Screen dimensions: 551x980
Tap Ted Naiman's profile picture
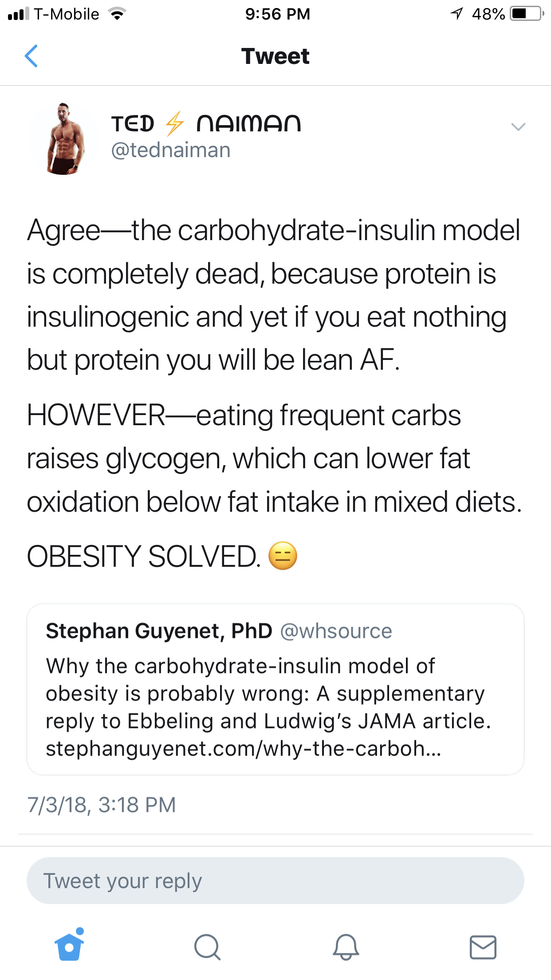point(63,138)
